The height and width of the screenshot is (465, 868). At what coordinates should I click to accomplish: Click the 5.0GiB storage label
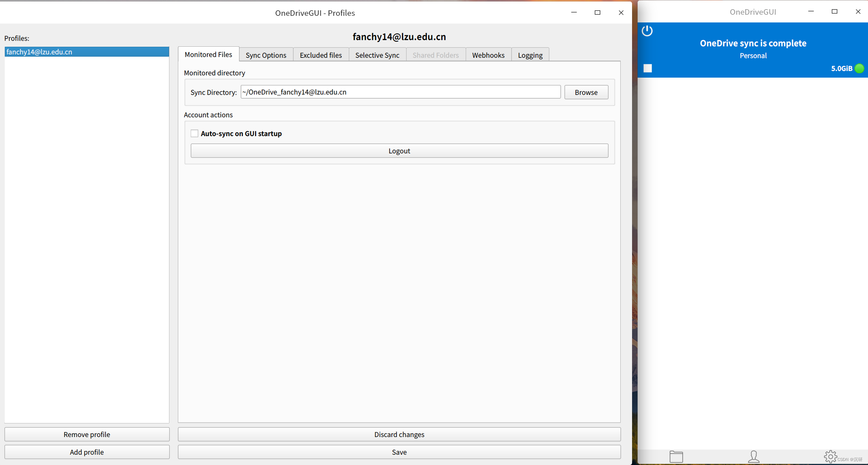point(842,68)
